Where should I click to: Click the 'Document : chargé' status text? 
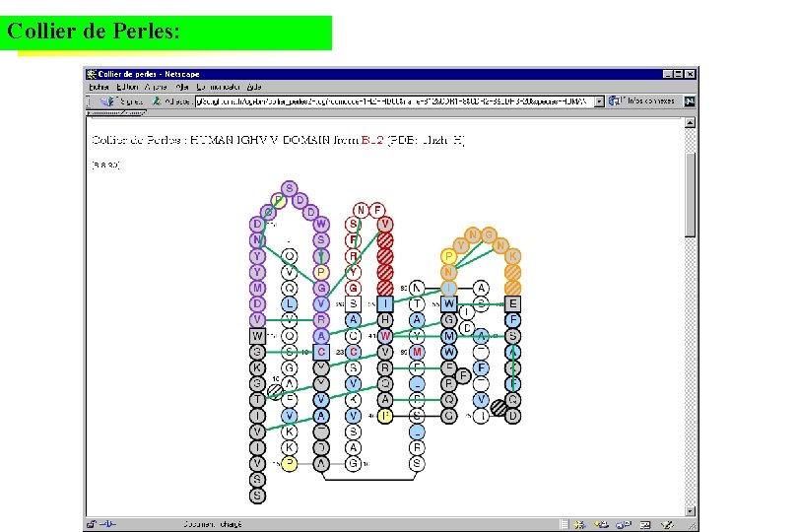click(x=213, y=524)
